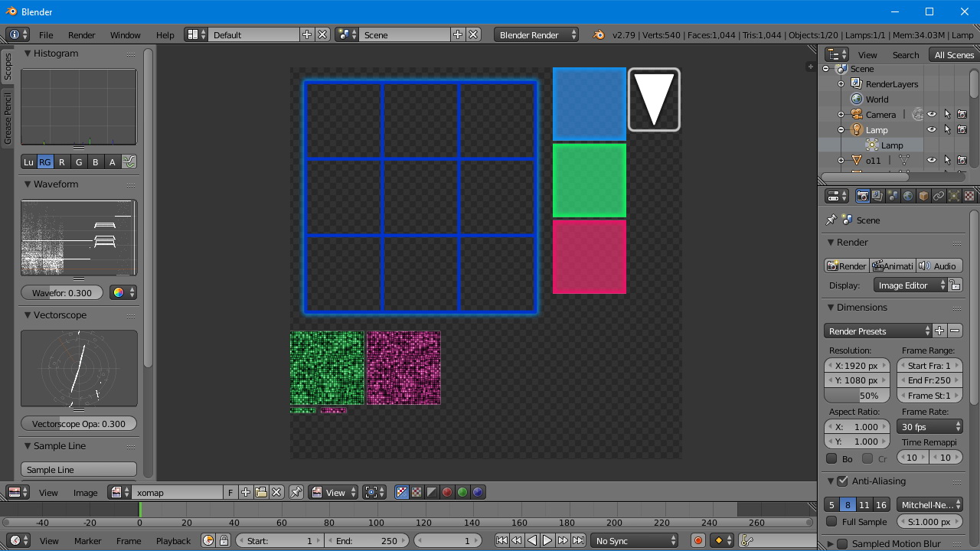Show color and alpha channels

(401, 492)
